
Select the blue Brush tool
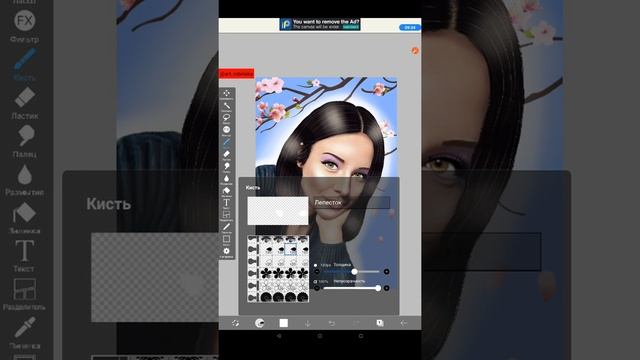227,142
